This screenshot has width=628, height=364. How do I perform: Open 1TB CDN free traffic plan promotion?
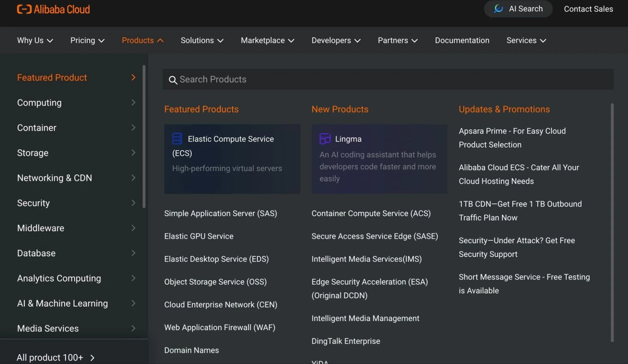520,211
